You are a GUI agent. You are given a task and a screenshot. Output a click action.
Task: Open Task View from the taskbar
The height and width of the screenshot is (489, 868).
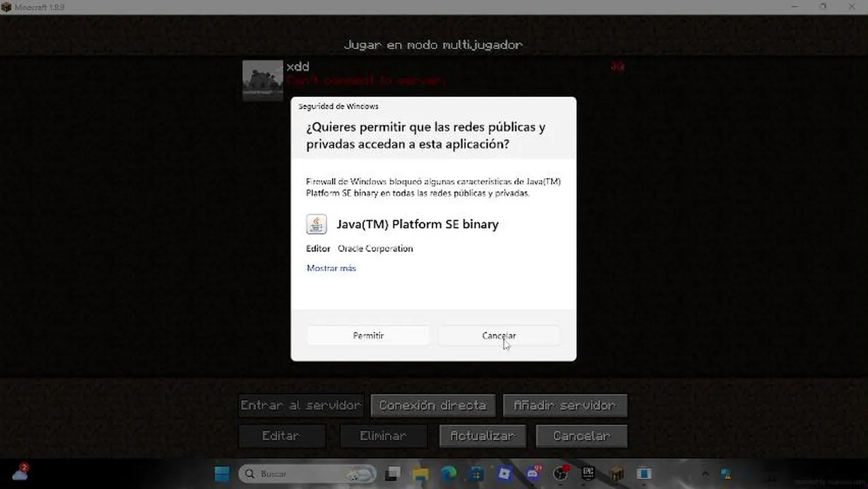coord(393,473)
